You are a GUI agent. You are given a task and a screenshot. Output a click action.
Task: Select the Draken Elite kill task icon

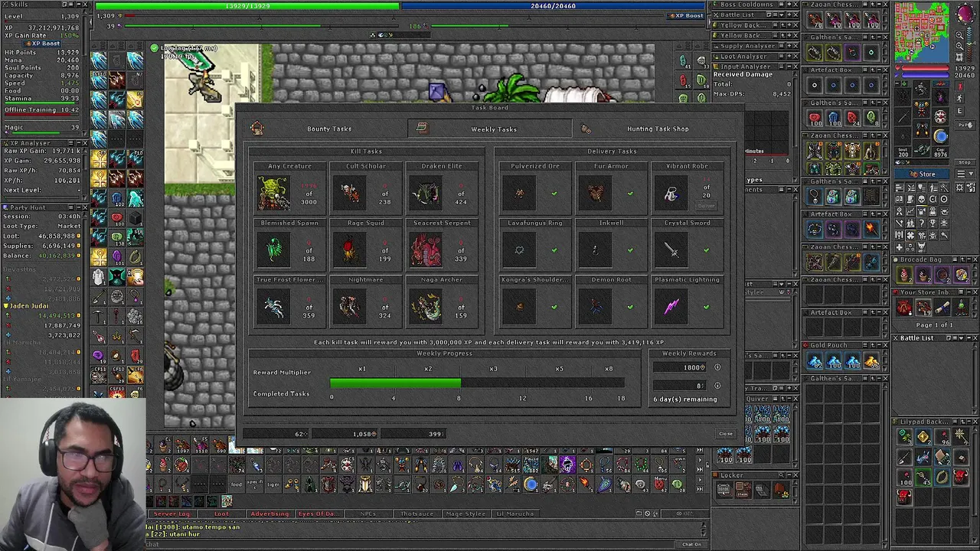click(426, 194)
